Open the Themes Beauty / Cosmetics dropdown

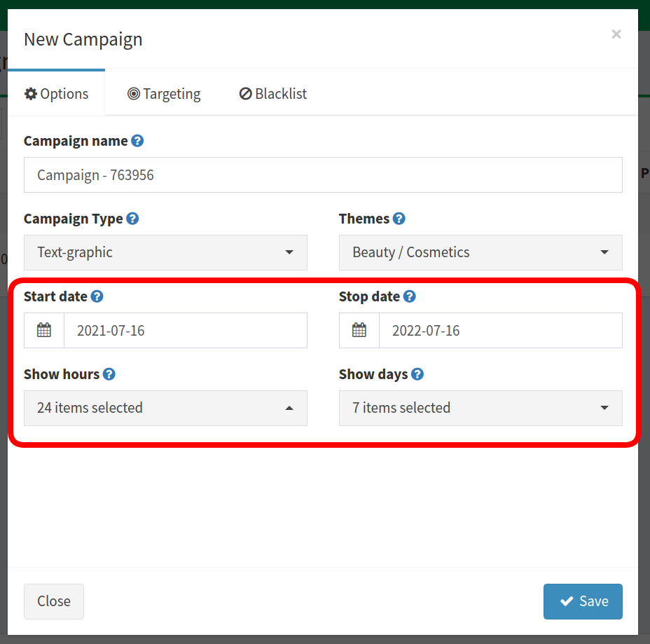(x=480, y=252)
